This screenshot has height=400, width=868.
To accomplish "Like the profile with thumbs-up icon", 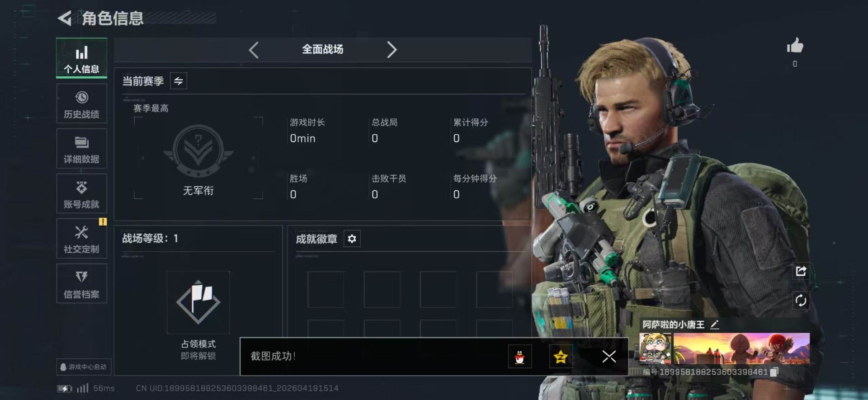I will coord(795,46).
